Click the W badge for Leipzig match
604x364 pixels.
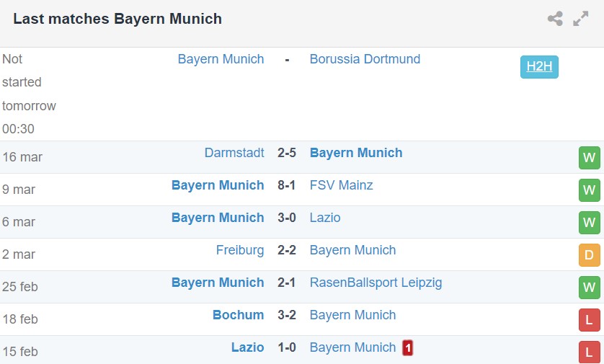(x=589, y=288)
